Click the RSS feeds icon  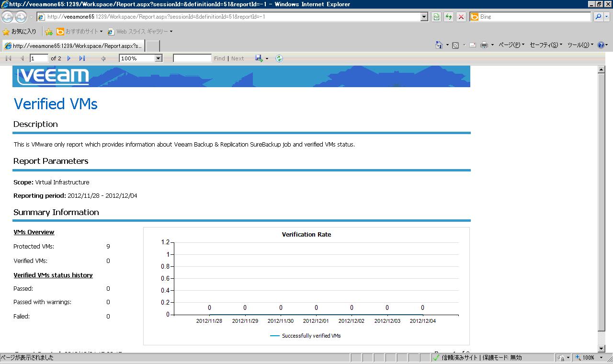(x=455, y=45)
